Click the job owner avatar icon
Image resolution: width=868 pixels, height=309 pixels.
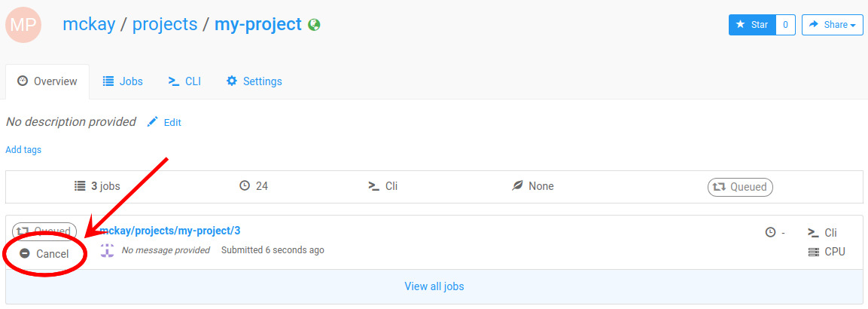coord(108,250)
